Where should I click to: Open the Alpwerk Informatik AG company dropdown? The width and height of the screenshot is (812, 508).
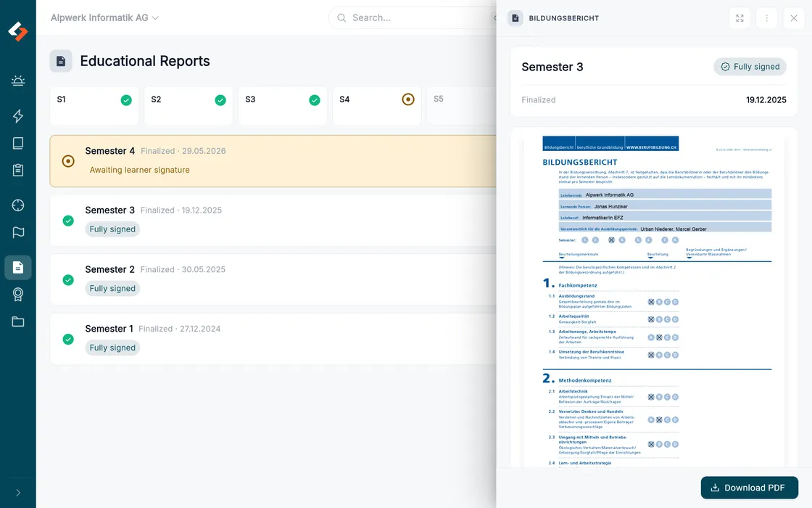[x=104, y=17]
